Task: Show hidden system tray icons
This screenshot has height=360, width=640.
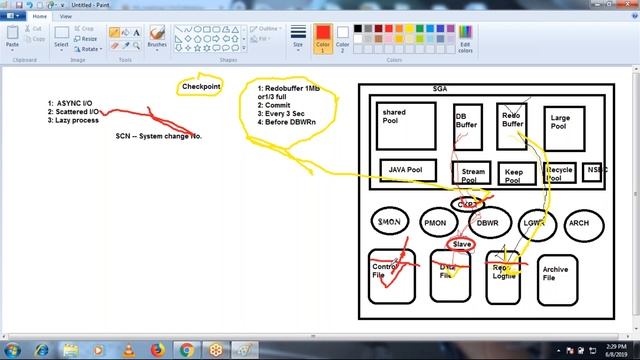Action: [x=558, y=351]
